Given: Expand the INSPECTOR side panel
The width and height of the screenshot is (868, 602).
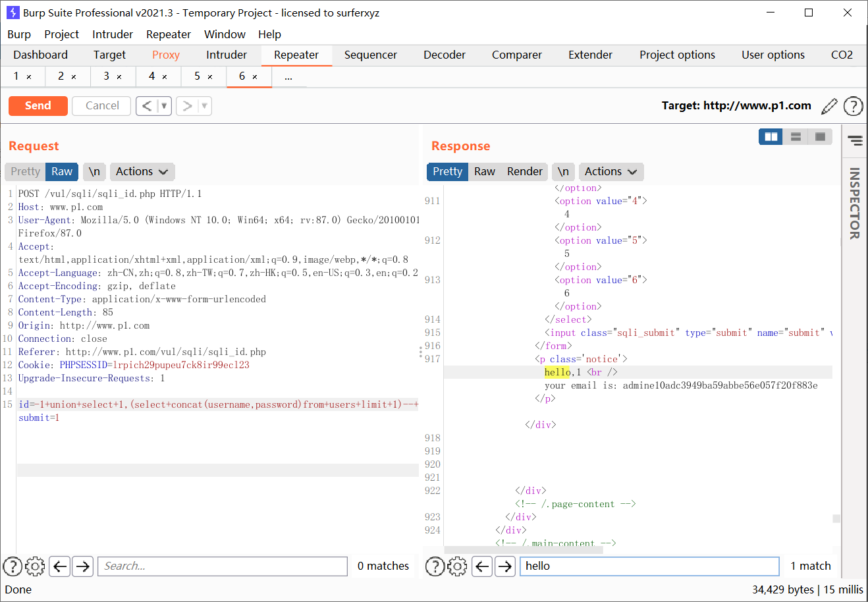Looking at the screenshot, I should click(855, 203).
